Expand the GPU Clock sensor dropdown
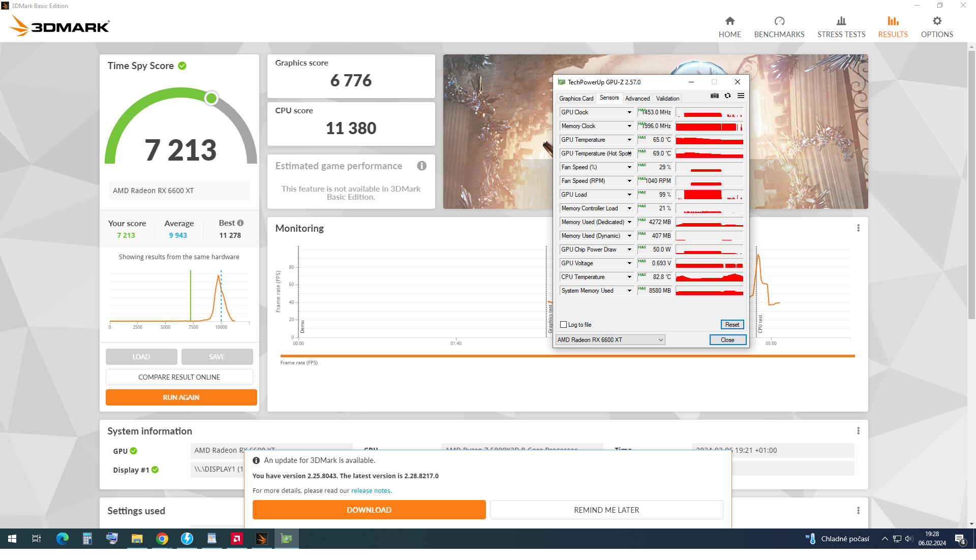 click(x=629, y=112)
